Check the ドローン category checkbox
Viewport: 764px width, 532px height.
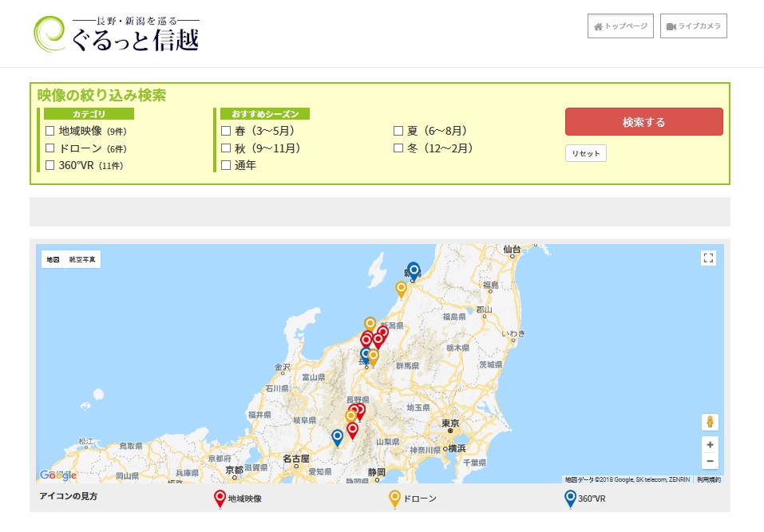point(50,148)
